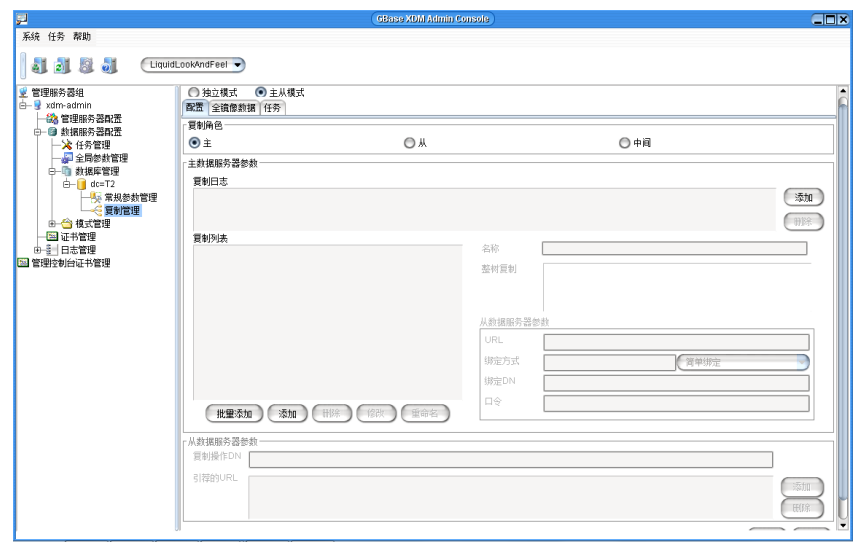The height and width of the screenshot is (549, 856).
Task: Click the vertical scrollbar down arrow
Action: (x=843, y=526)
